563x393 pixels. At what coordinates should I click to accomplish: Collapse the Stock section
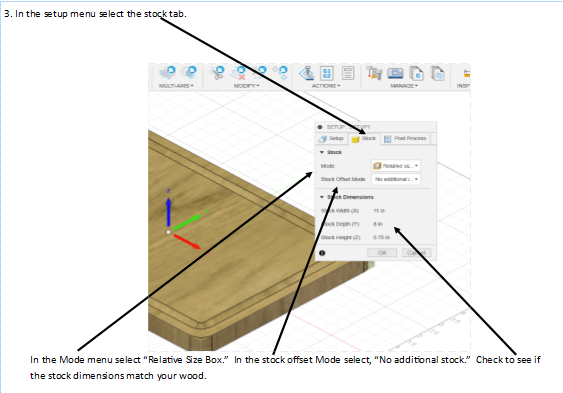(322, 153)
